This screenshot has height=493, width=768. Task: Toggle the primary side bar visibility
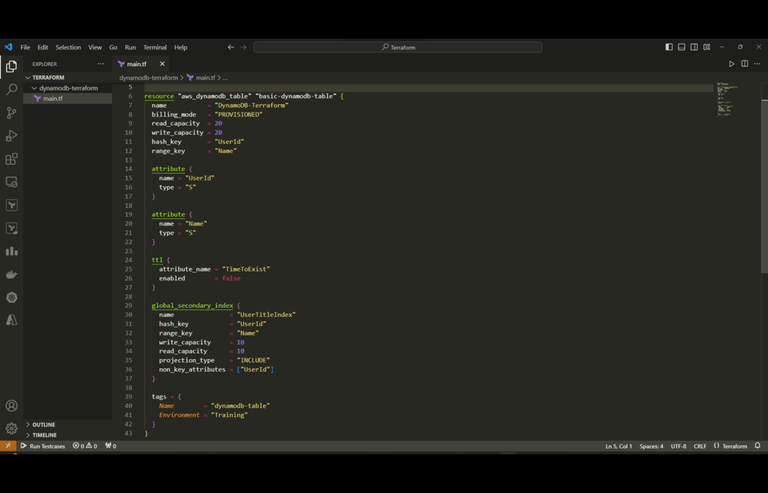click(669, 47)
